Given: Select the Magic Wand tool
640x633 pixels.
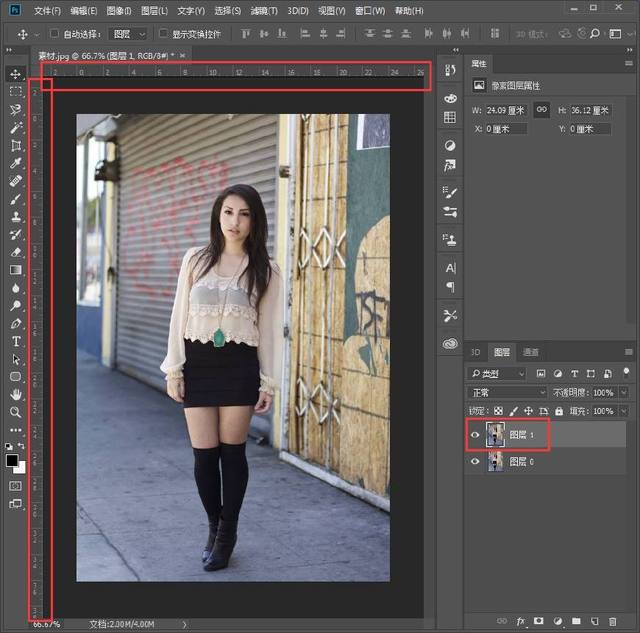Looking at the screenshot, I should pos(16,128).
